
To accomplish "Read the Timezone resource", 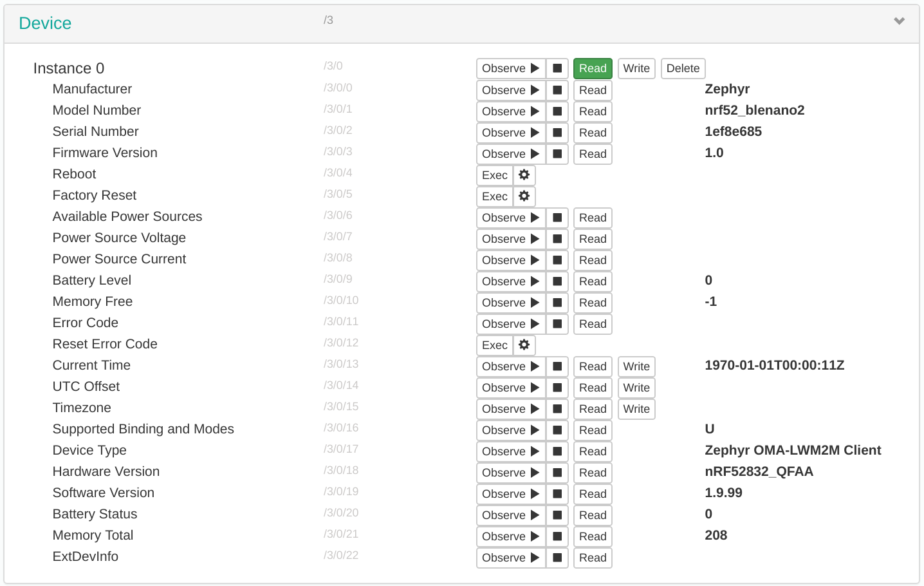I will click(593, 409).
